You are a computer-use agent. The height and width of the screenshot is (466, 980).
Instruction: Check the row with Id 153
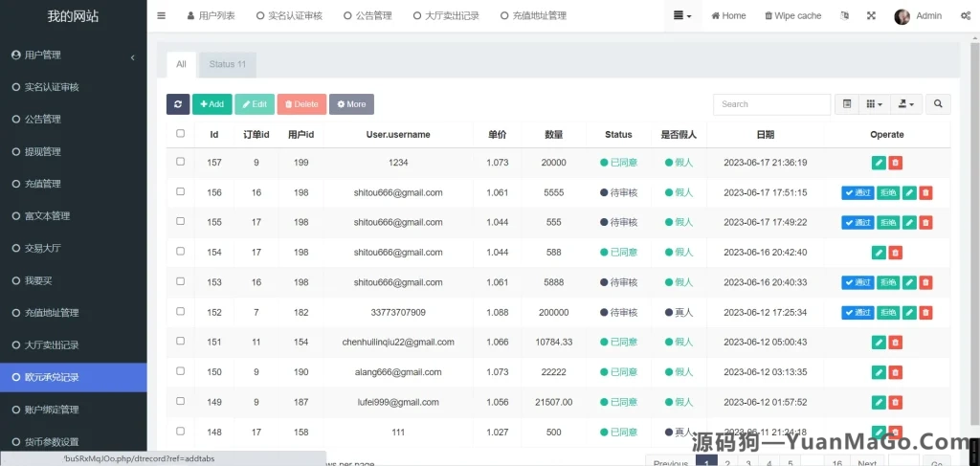(x=181, y=281)
